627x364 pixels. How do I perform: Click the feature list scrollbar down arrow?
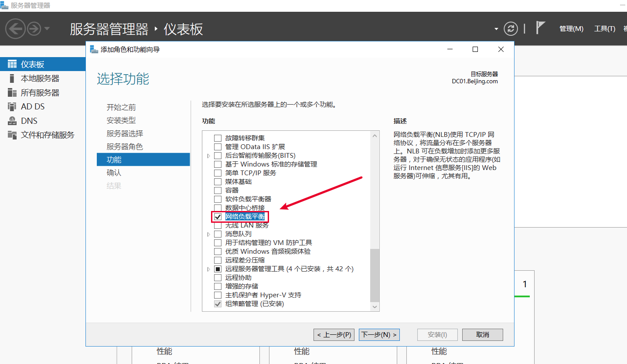375,307
